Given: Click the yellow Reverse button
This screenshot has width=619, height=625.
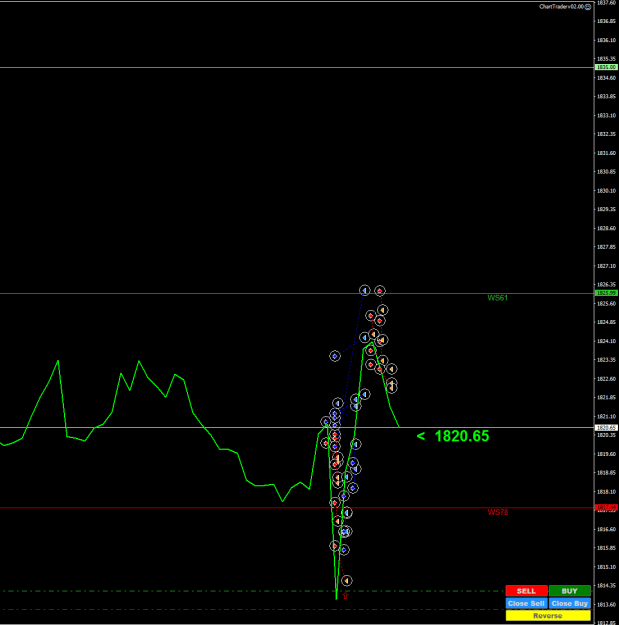Looking at the screenshot, I should (548, 616).
